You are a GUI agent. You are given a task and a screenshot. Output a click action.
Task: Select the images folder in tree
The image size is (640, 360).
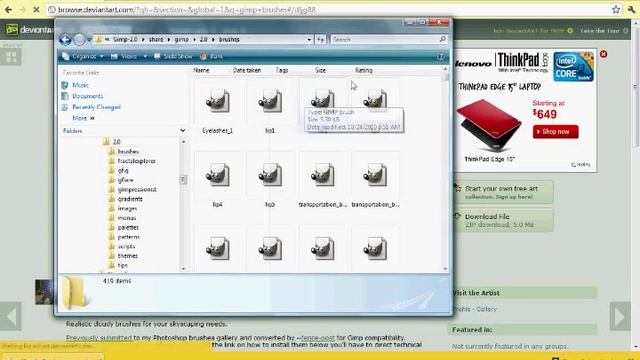point(127,208)
